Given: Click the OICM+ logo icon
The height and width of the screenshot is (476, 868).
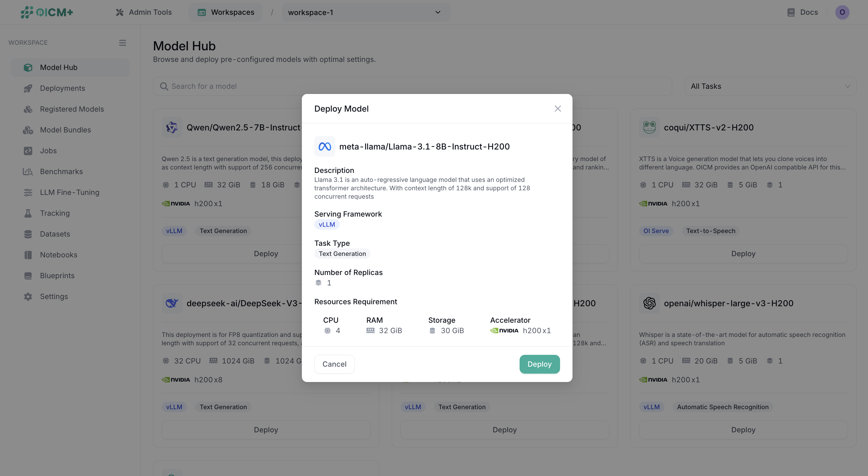Looking at the screenshot, I should pyautogui.click(x=27, y=12).
